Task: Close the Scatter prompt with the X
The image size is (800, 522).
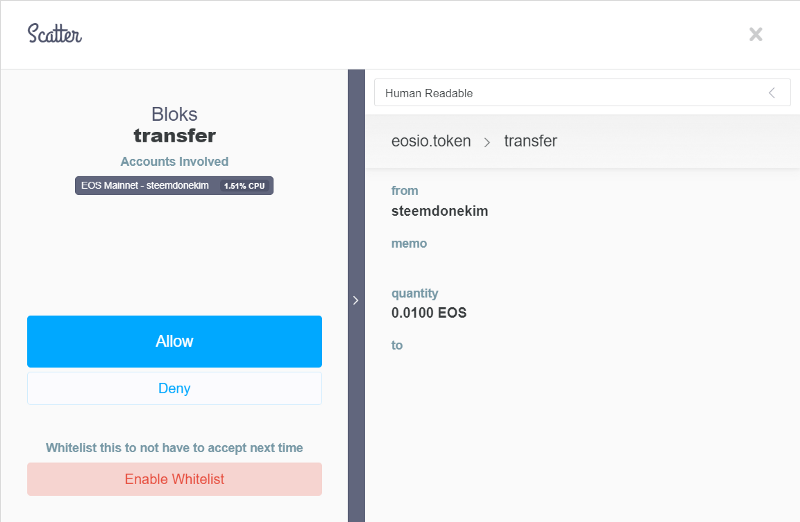Action: tap(756, 34)
